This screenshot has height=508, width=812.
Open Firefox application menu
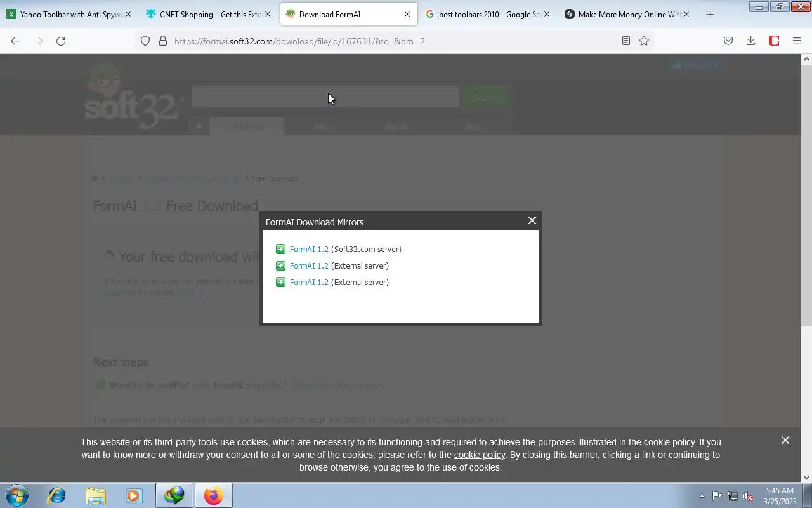(x=797, y=41)
